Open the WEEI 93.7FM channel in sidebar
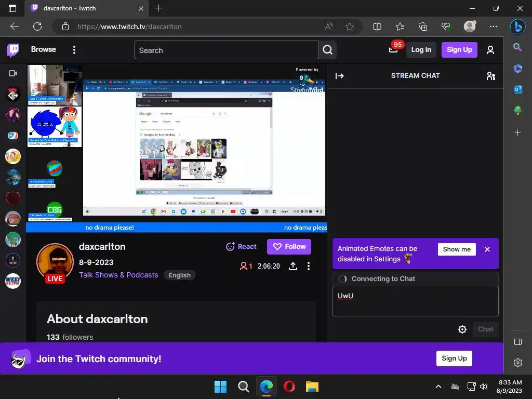 pos(13,281)
